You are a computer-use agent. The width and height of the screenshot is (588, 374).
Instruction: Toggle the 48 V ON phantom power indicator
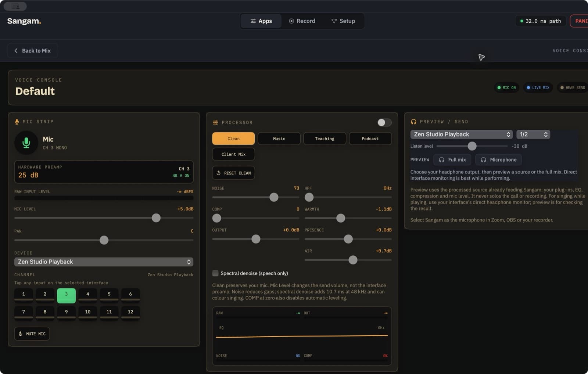coord(181,176)
